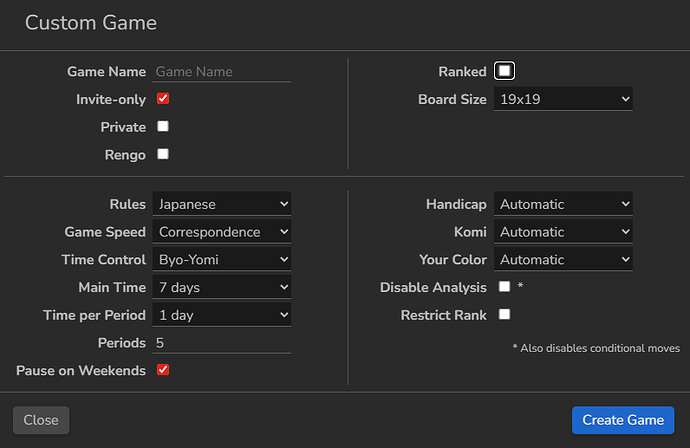Open the Time per Period dropdown
690x448 pixels.
(x=222, y=315)
